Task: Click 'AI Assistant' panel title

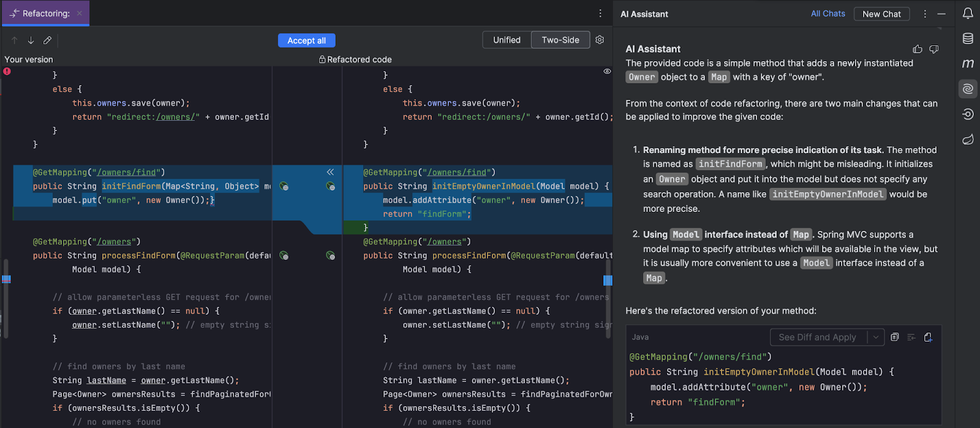Action: (x=644, y=13)
